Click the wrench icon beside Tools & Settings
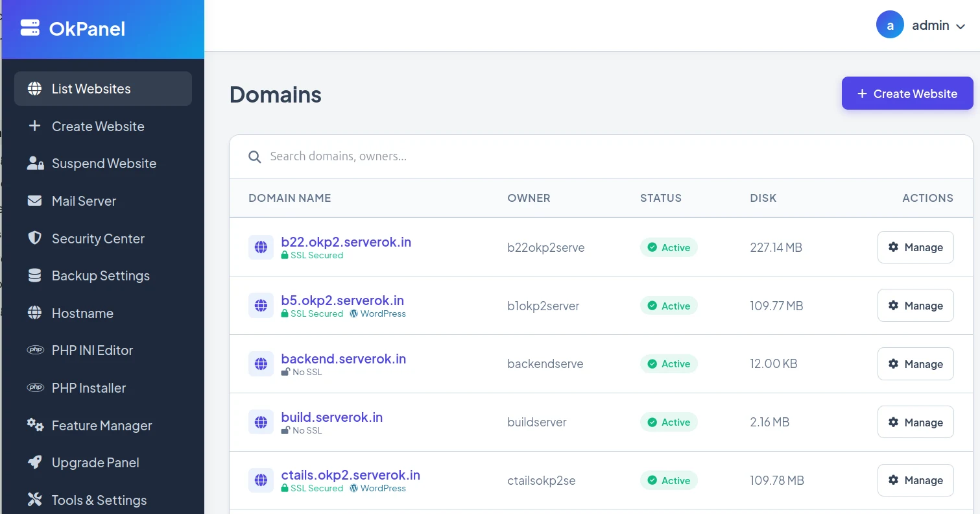980x514 pixels. pyautogui.click(x=34, y=500)
